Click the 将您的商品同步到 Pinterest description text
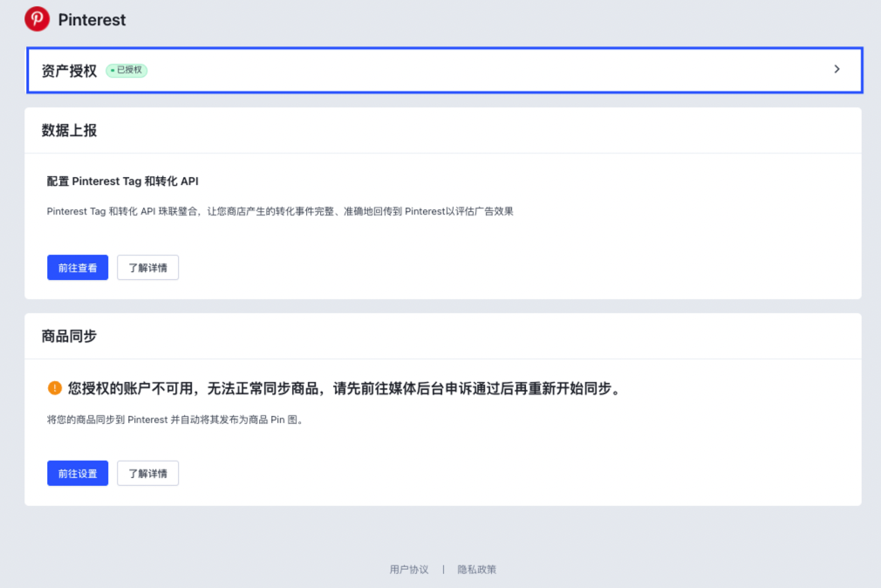The width and height of the screenshot is (881, 588). 176,420
